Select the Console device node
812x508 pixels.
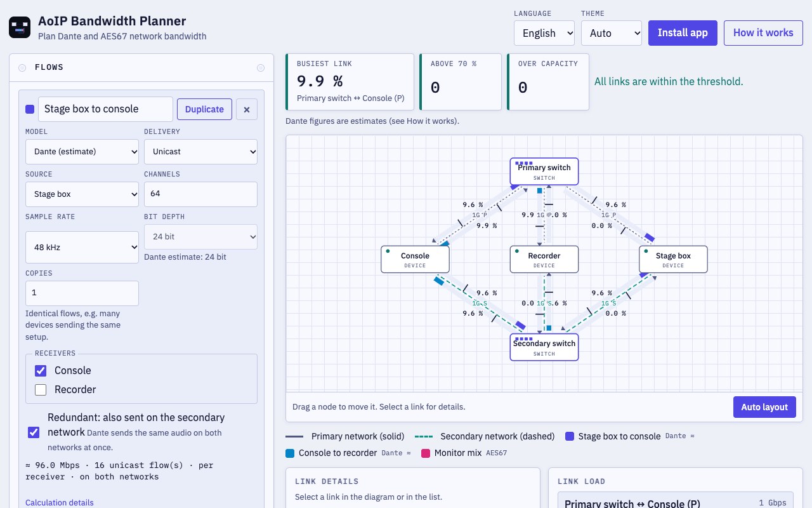coord(415,260)
